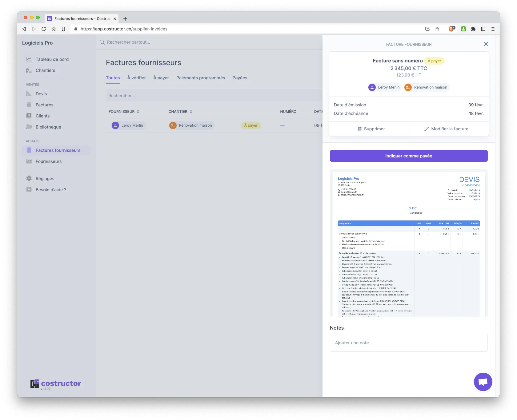Switch to the À payer tab
This screenshot has width=517, height=420.
[161, 78]
